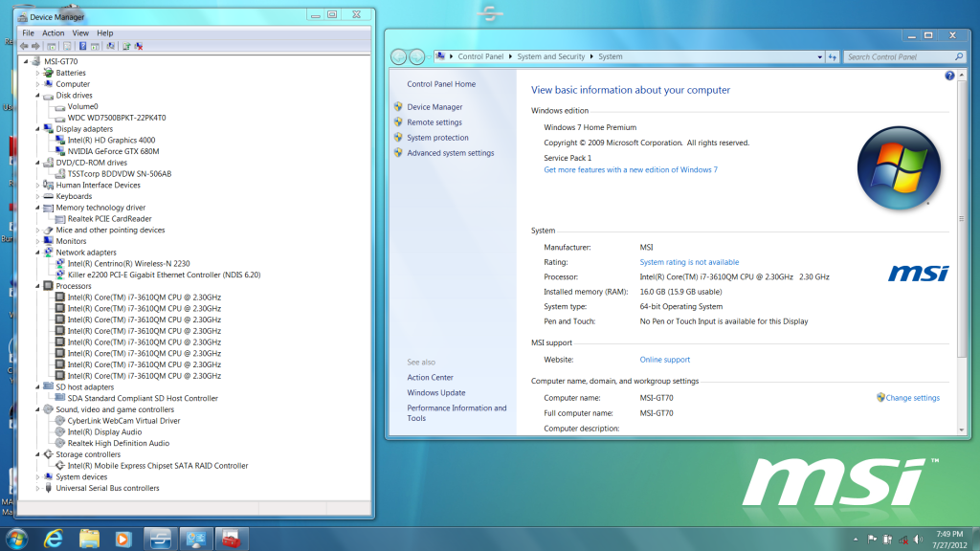This screenshot has width=980, height=551.
Task: Click volume speaker icon in system tray
Action: coord(918,540)
